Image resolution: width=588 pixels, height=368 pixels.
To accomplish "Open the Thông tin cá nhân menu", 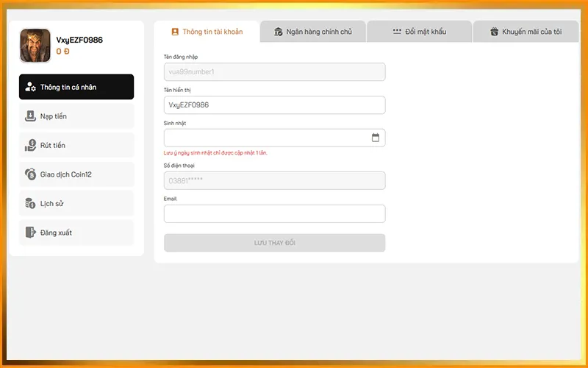I will coord(76,87).
